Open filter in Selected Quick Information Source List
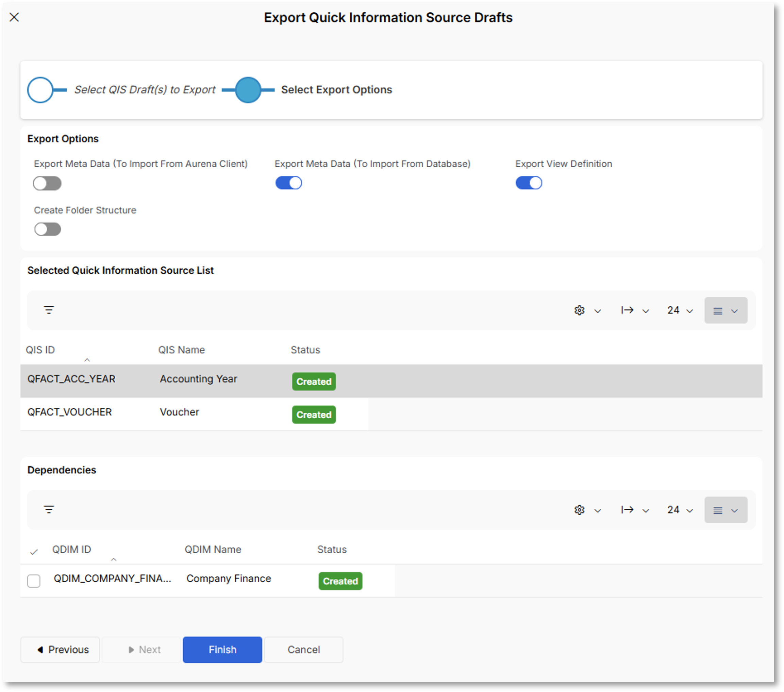This screenshot has width=784, height=692. coord(49,310)
